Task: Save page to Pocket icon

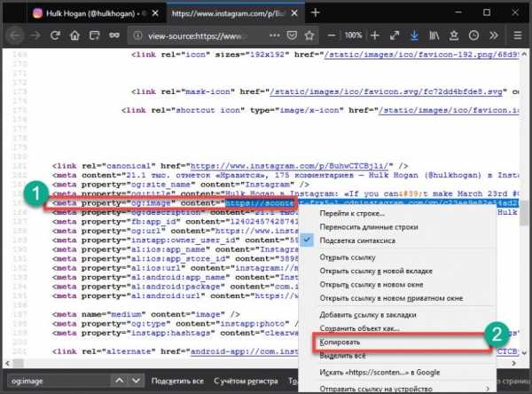Action: 292,35
